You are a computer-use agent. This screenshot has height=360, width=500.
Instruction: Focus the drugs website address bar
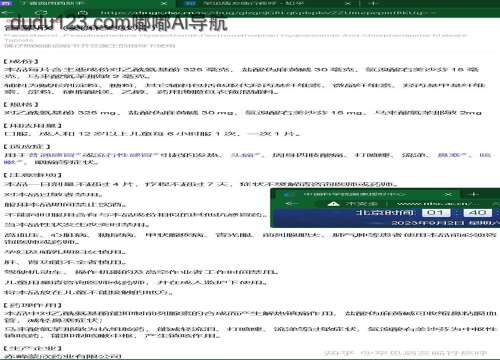point(263,13)
